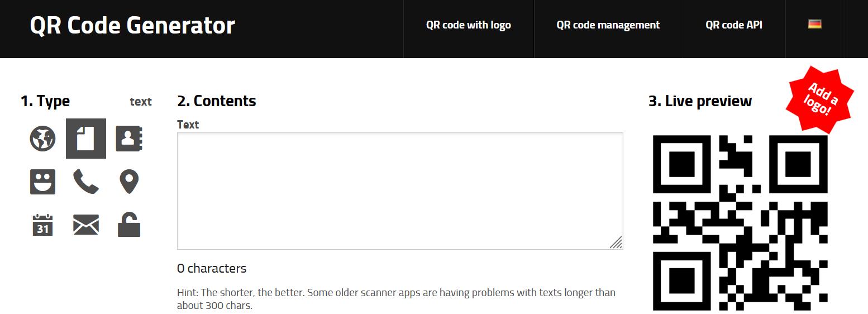Select the email envelope type icon
The width and height of the screenshot is (868, 314).
(86, 225)
